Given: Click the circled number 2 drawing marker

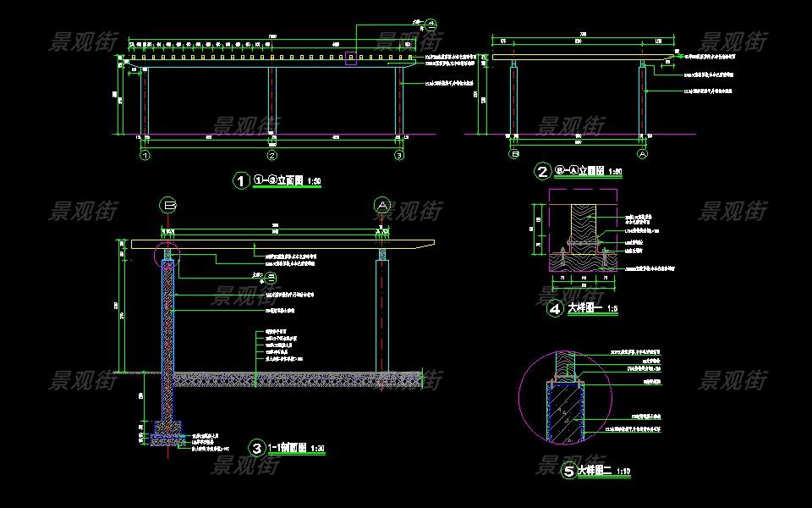Looking at the screenshot, I should tap(543, 172).
